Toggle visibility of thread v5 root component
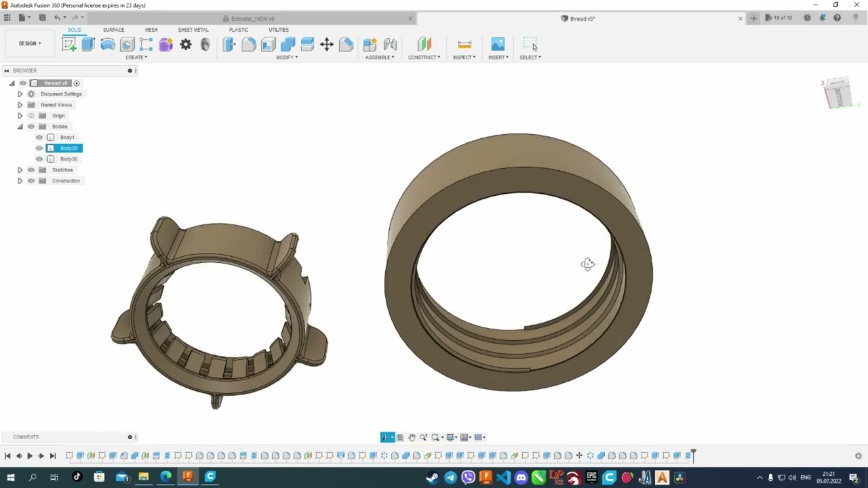This screenshot has height=488, width=868. coord(23,83)
